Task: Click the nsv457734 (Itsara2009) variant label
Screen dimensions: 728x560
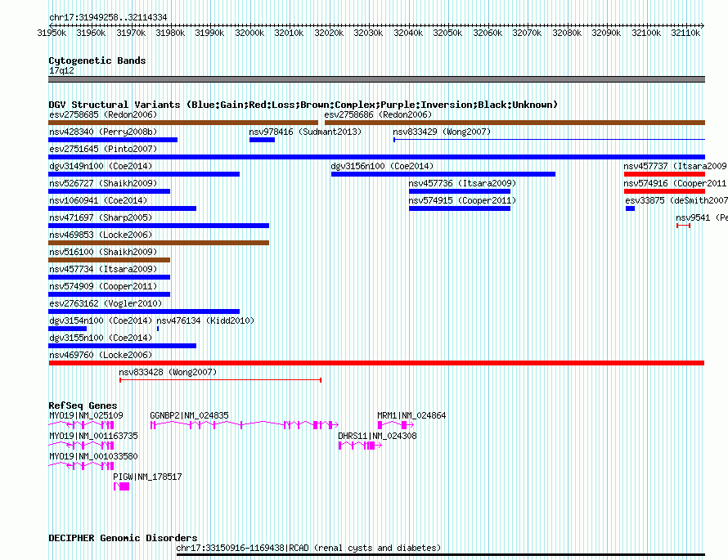Action: pos(103,269)
